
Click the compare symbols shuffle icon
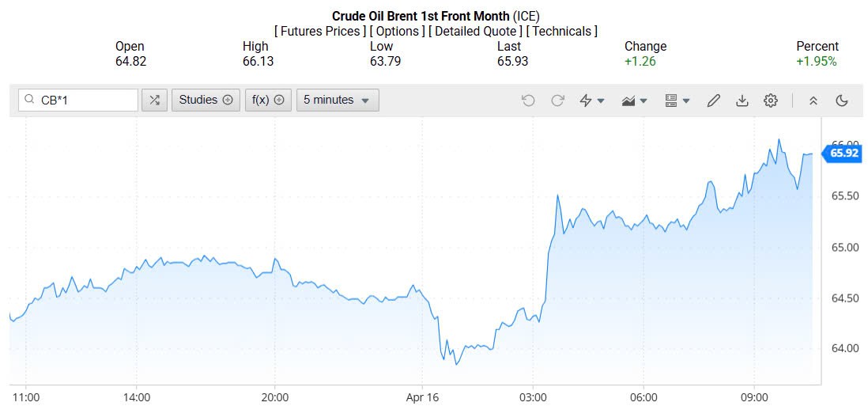(154, 101)
